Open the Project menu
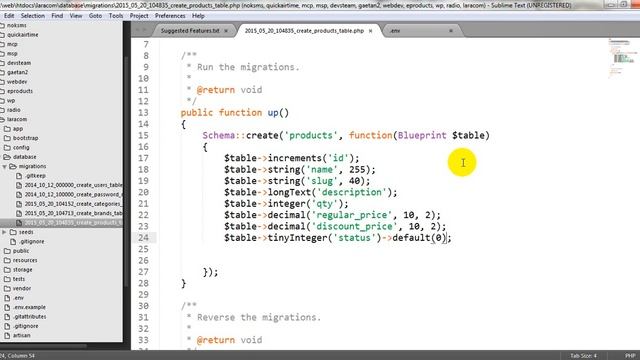640x360 pixels. click(139, 16)
